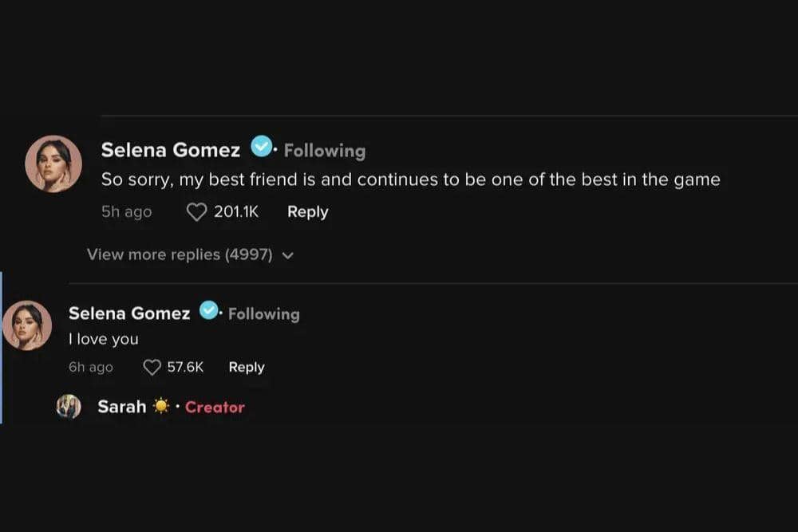798x532 pixels.
Task: Open the profile picture on the "I love you" comment
Action: pos(27,325)
